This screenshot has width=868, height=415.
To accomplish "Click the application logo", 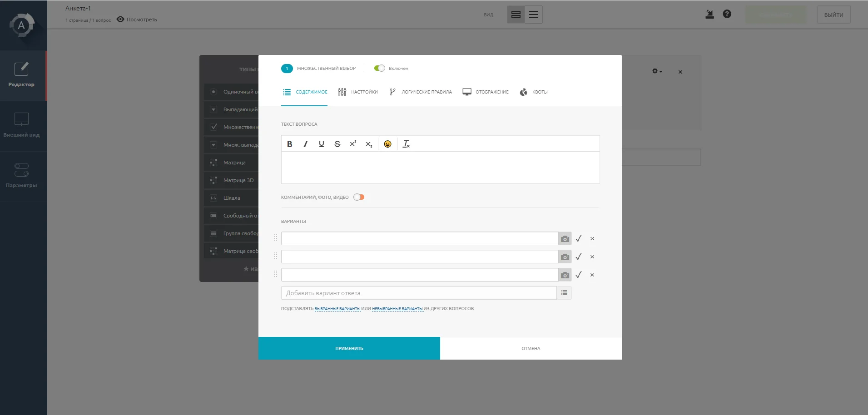I will pos(21,25).
